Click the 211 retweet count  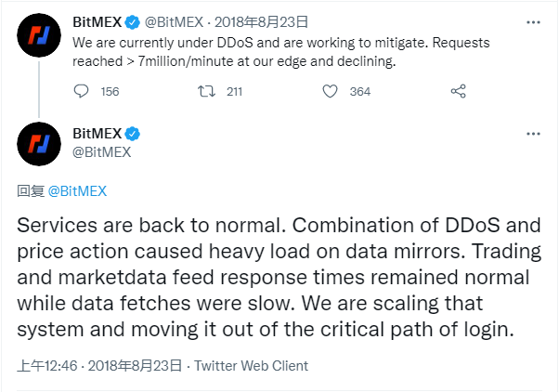coord(234,91)
